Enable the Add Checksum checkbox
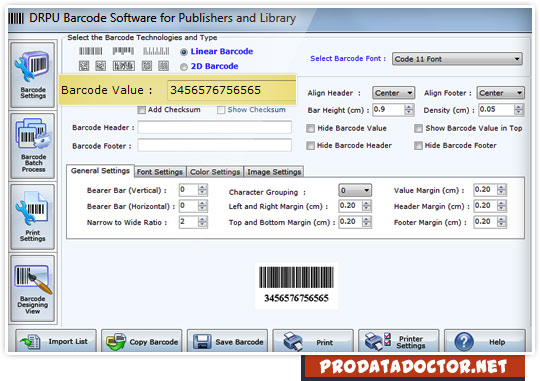Screen dimensions: 540x381 (x=141, y=110)
